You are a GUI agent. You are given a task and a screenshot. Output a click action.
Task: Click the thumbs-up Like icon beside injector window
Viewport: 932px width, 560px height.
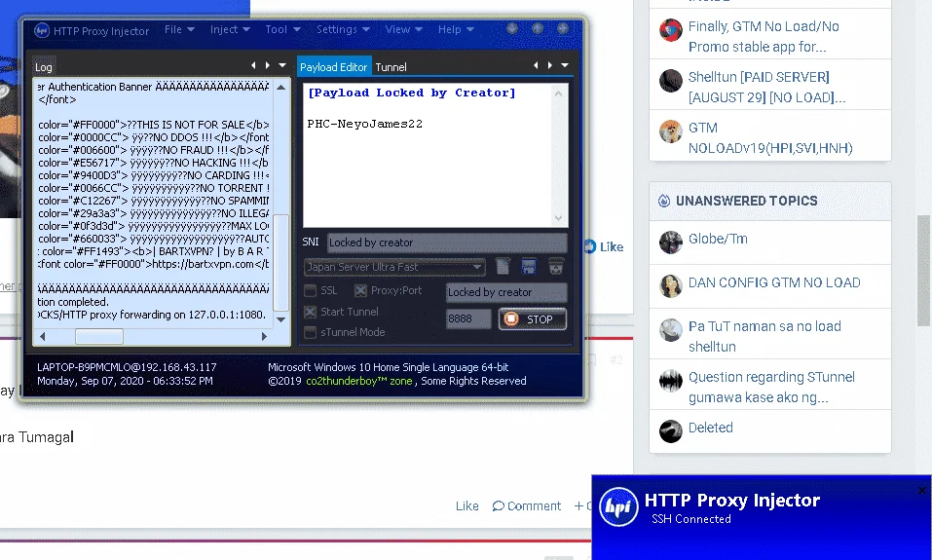coord(589,246)
